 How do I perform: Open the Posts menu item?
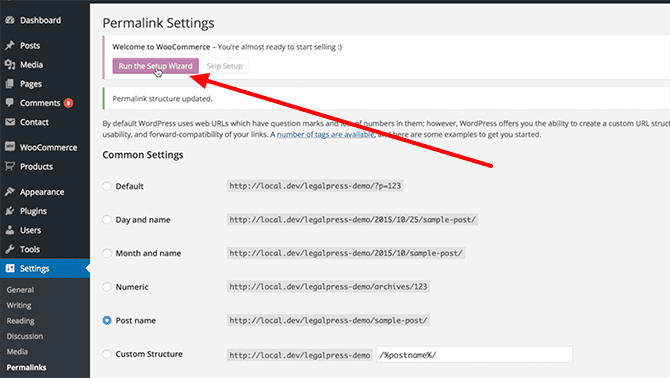tap(30, 45)
